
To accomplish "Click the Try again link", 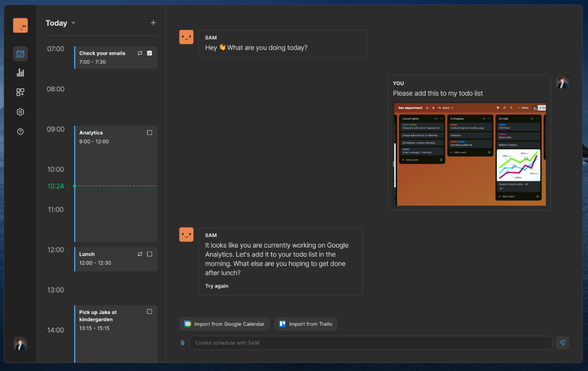I will coord(217,286).
